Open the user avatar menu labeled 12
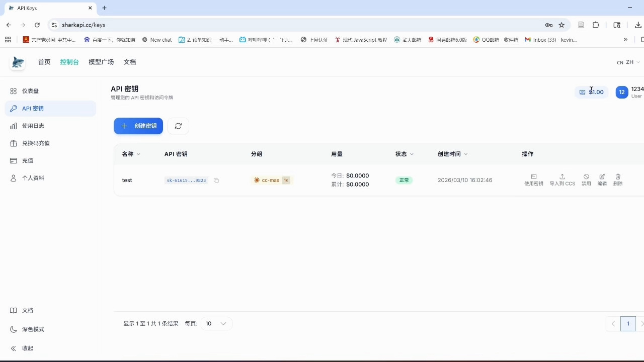The image size is (644, 362). (622, 92)
